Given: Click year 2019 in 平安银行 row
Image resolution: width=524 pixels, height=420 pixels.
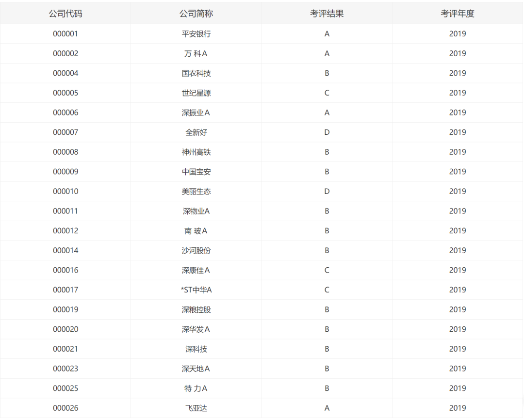Looking at the screenshot, I should (x=458, y=34).
